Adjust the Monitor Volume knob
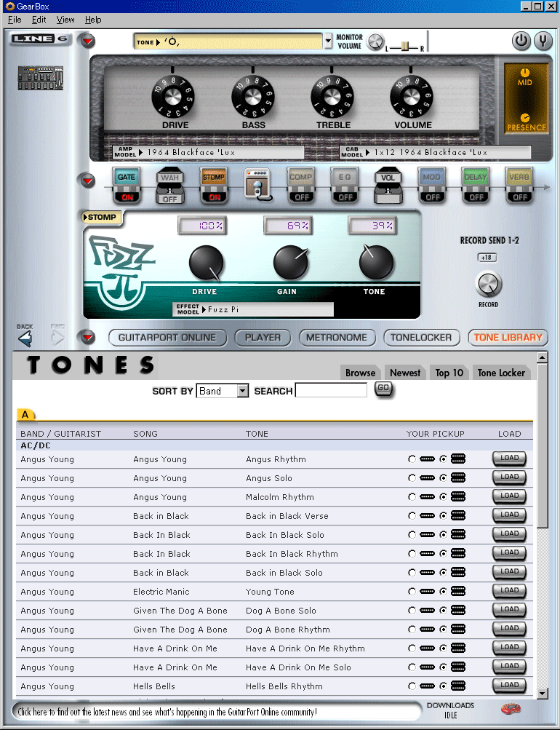Viewport: 560px width, 730px height. [x=375, y=42]
